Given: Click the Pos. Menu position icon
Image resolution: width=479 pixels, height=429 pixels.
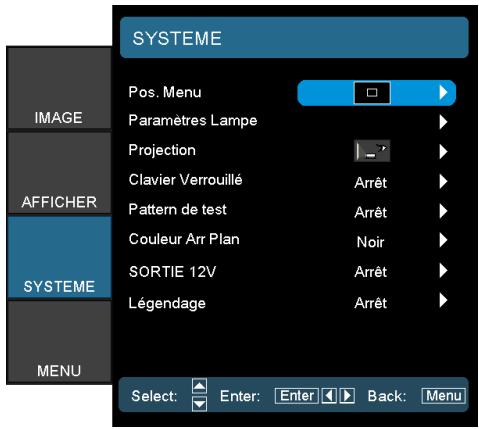Looking at the screenshot, I should point(372,93).
